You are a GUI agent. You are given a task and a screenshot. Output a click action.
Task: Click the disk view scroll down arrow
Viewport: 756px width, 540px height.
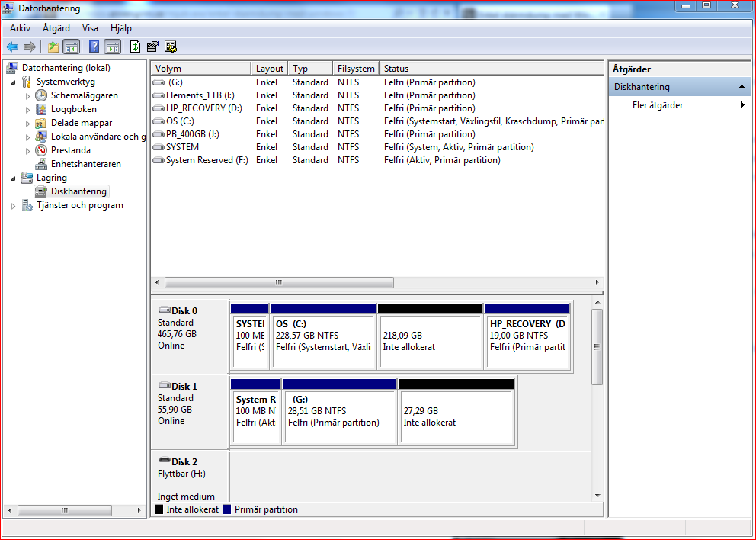(597, 496)
